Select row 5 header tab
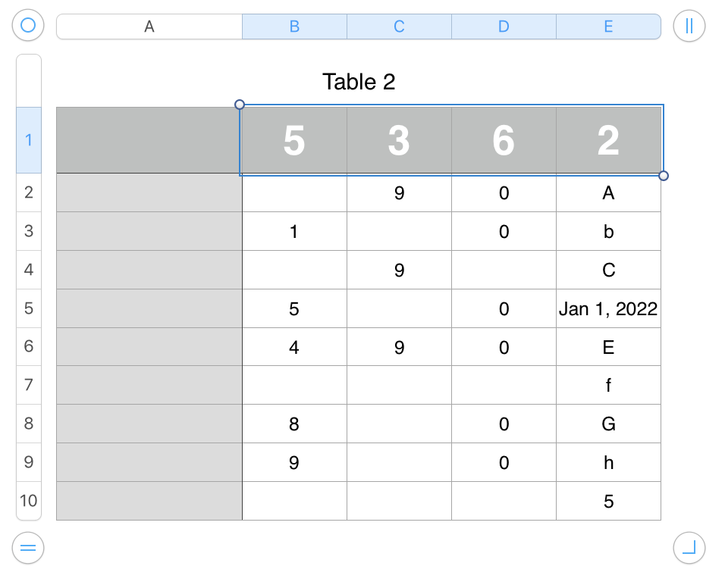 [29, 308]
